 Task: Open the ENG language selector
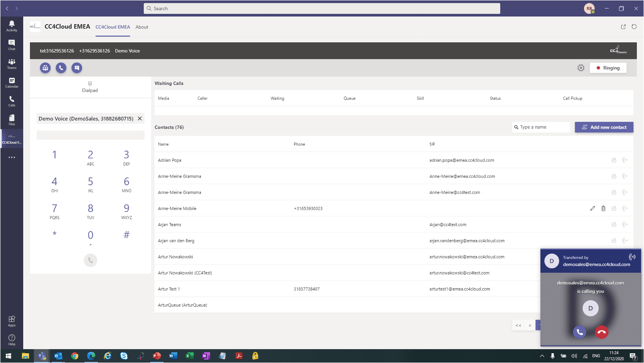595,356
